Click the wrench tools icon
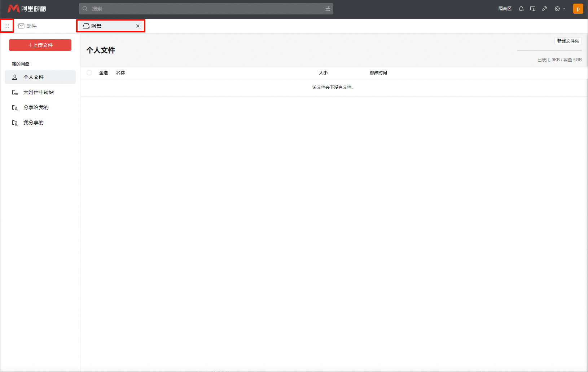This screenshot has height=372, width=588. (x=544, y=9)
